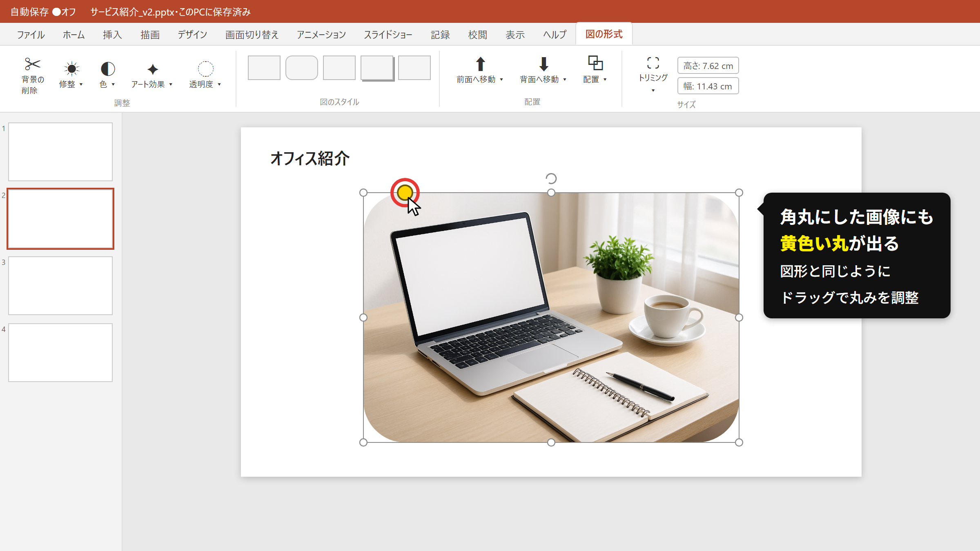Expand the 透明度 dropdown arrow
This screenshot has height=551, width=980.
click(x=219, y=84)
